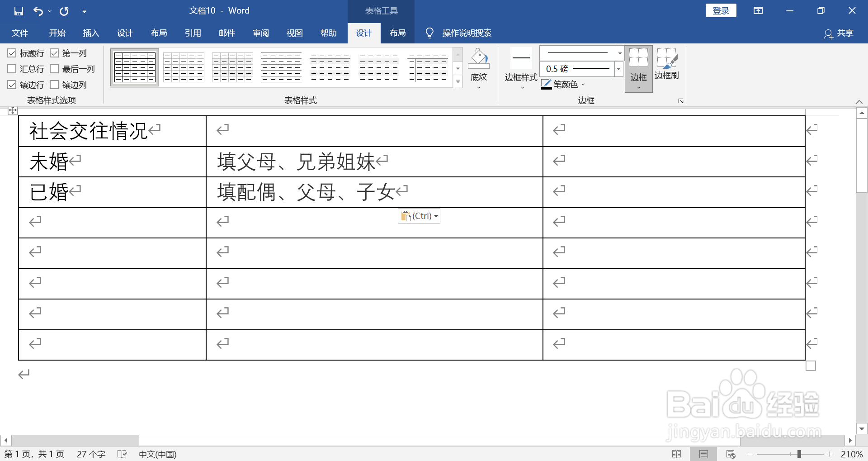868x461 pixels.
Task: Switch to the 布局 table tools tab
Action: tap(397, 33)
